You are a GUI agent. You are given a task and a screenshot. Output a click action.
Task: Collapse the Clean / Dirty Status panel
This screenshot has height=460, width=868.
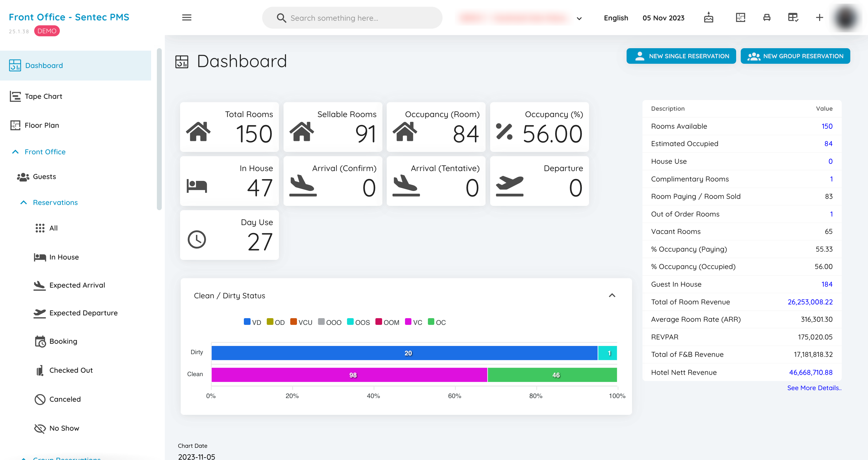612,295
